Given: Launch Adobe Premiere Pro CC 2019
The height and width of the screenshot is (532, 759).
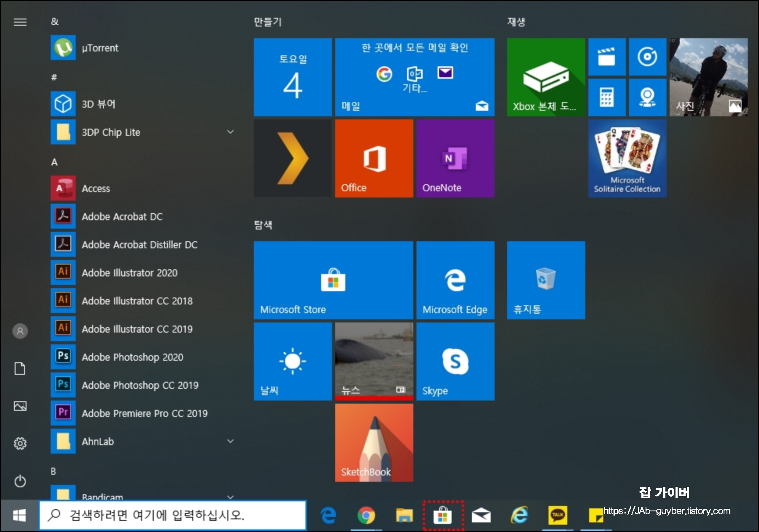Looking at the screenshot, I should 143,413.
